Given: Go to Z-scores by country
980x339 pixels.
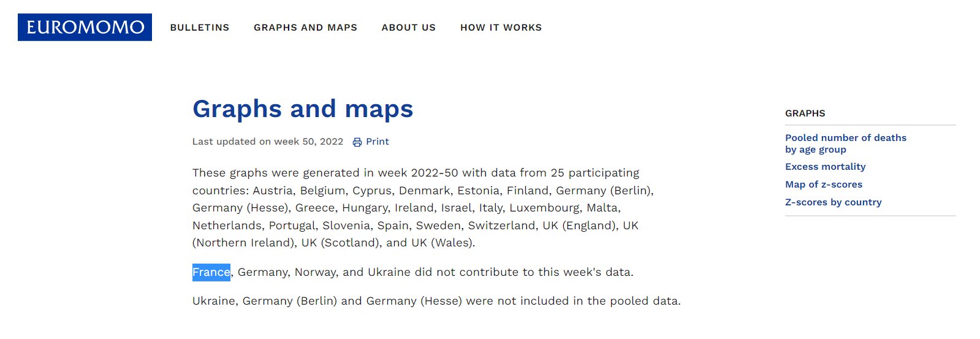Looking at the screenshot, I should (x=833, y=202).
